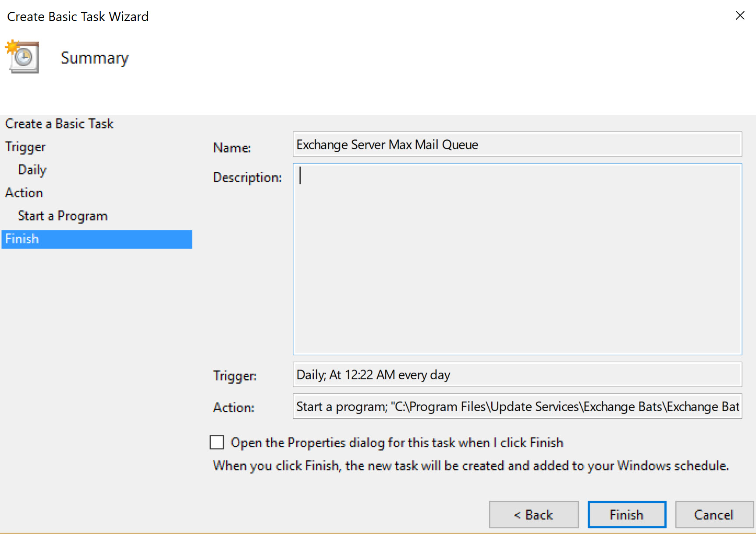Enable opening Properties dialog on Finish checkbox

pyautogui.click(x=217, y=442)
